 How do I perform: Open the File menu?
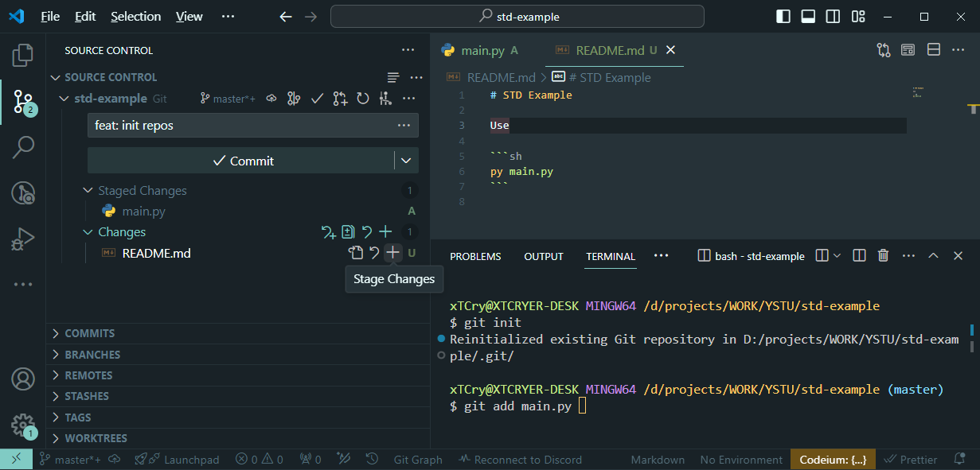[50, 16]
